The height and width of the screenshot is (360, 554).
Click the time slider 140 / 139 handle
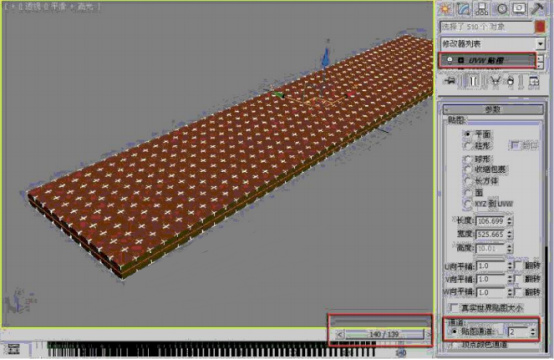tap(384, 334)
